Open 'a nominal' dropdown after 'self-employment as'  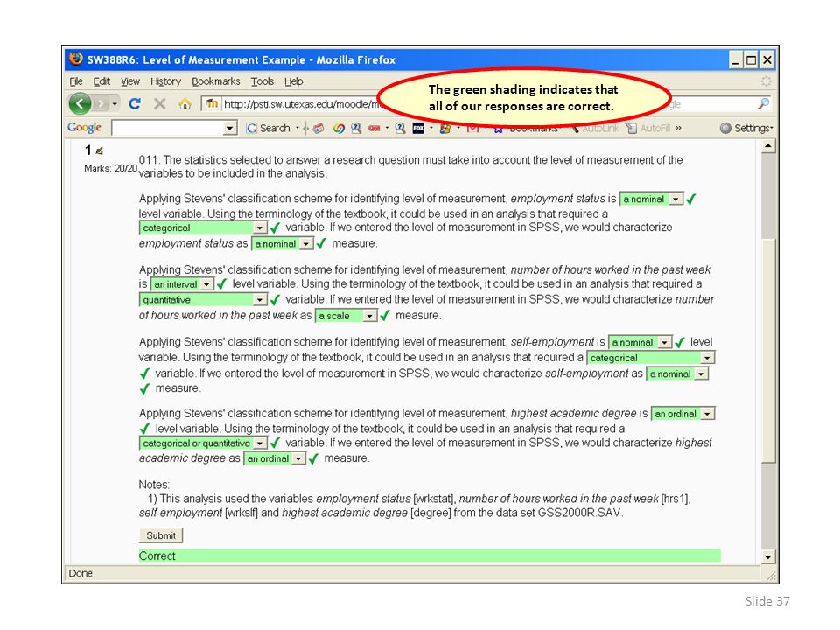677,374
